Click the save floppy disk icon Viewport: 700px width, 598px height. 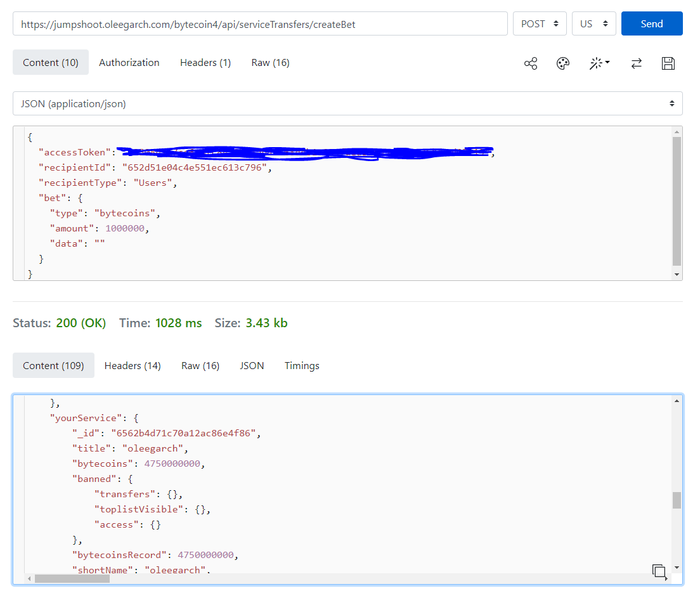click(x=668, y=63)
